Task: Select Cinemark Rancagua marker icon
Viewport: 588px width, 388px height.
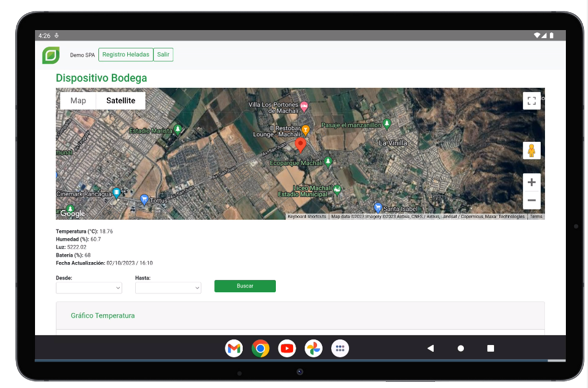Action: 117,193
